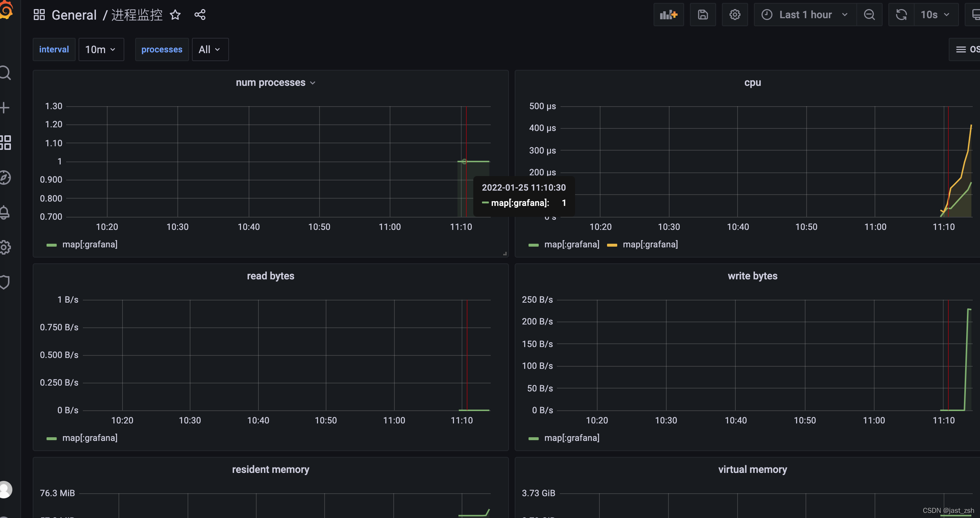Image resolution: width=980 pixels, height=518 pixels.
Task: Save dashboard using the floppy disk icon
Action: coord(702,15)
